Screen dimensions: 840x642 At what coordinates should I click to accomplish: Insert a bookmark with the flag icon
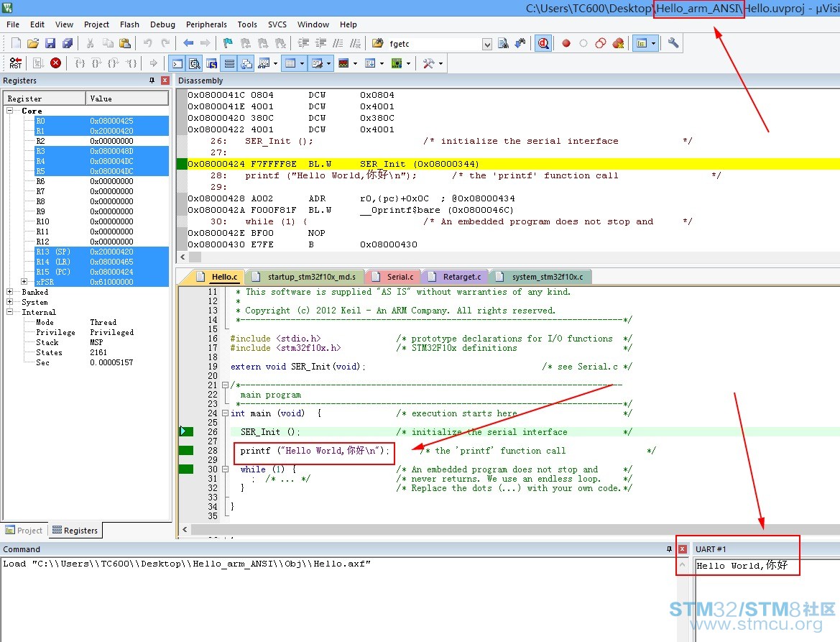(229, 43)
